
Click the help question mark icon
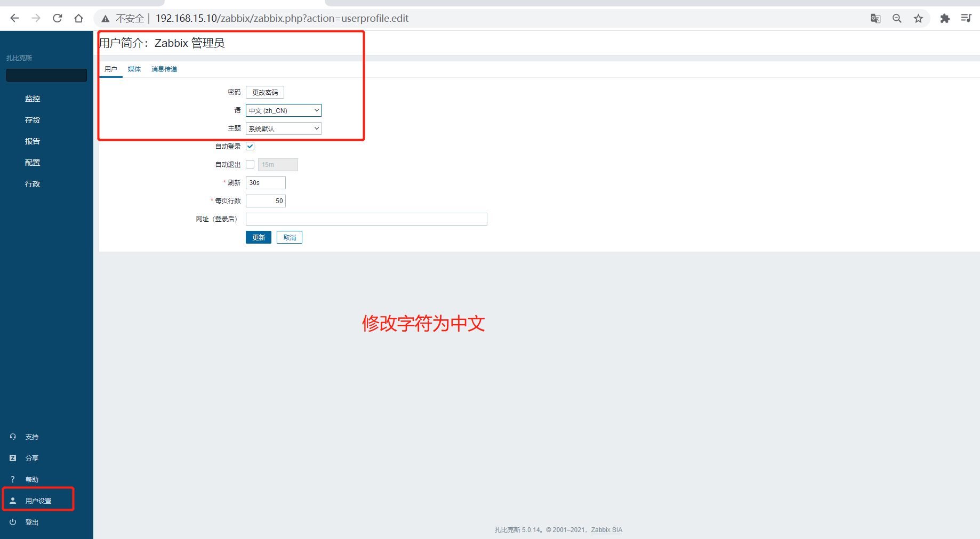pos(13,479)
